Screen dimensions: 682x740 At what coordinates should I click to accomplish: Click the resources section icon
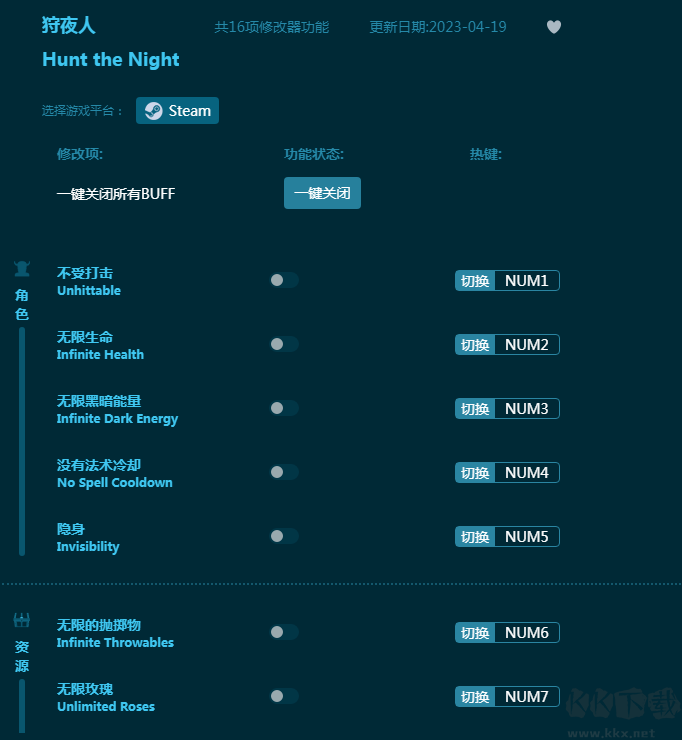click(22, 620)
